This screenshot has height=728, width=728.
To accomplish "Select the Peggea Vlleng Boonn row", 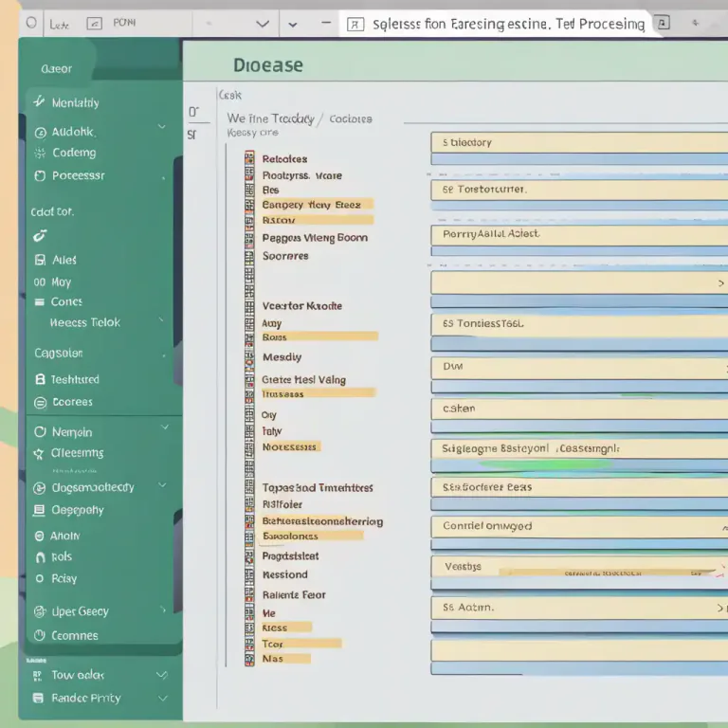I will pos(315,238).
